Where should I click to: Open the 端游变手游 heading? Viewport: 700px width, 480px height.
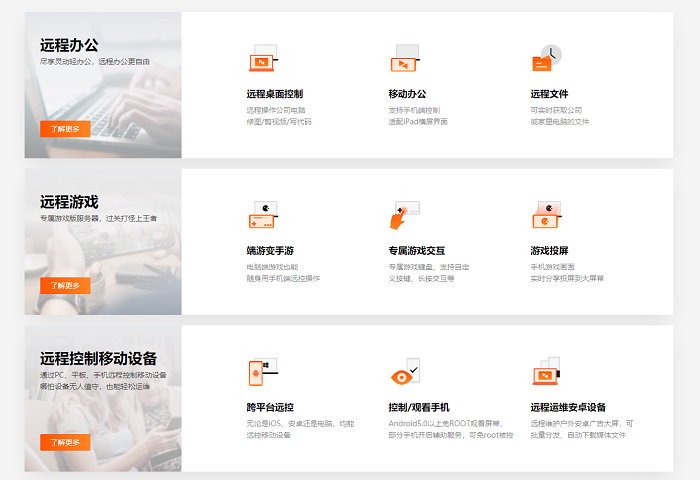[270, 251]
